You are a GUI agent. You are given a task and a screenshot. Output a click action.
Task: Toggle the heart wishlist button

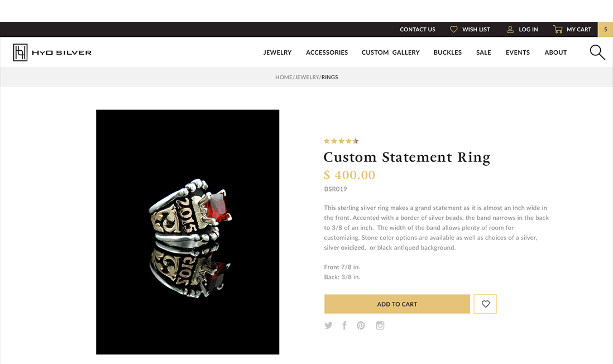pyautogui.click(x=485, y=304)
